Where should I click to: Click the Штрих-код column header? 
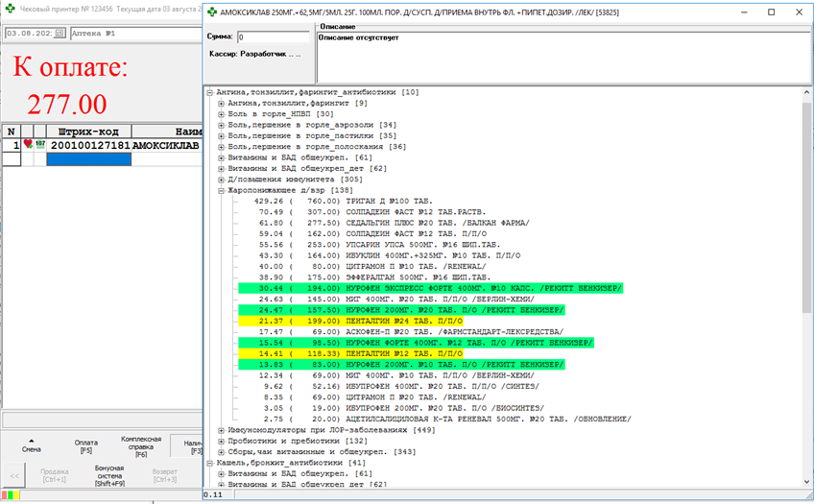tap(88, 132)
